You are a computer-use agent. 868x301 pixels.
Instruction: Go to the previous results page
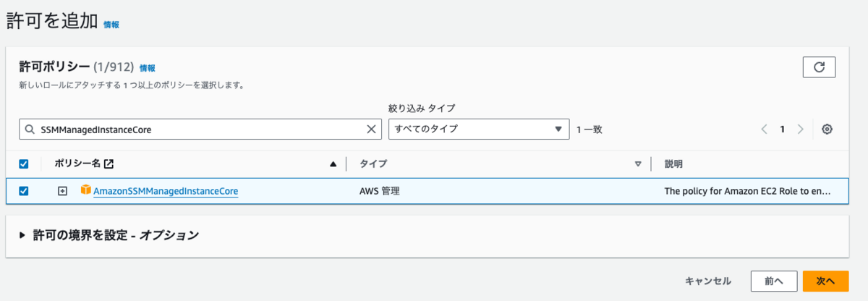764,130
